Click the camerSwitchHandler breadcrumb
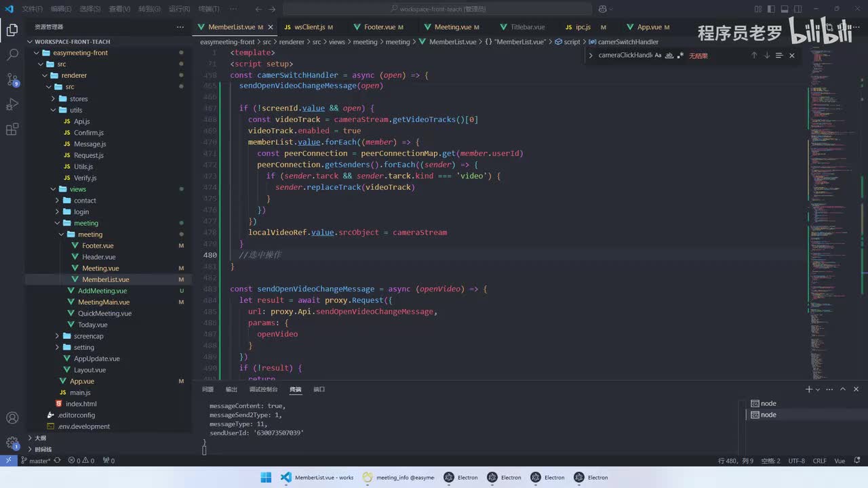Image resolution: width=868 pixels, height=488 pixels. (x=628, y=42)
